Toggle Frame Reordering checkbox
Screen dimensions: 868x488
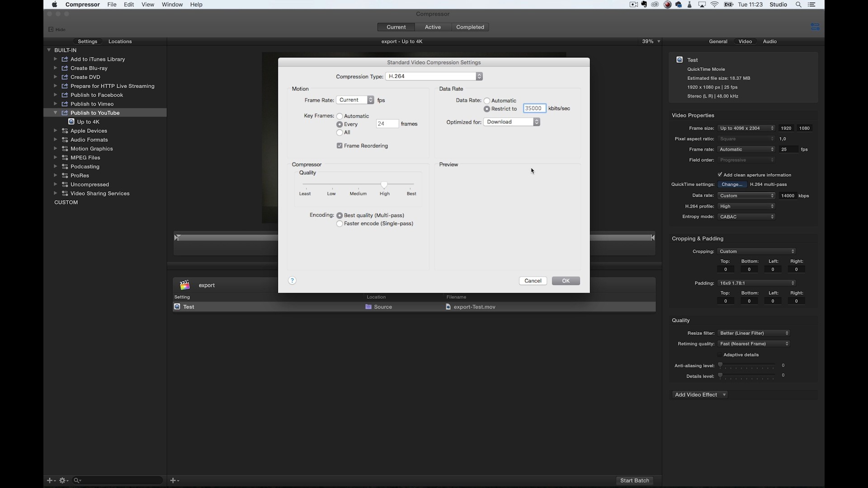tap(340, 145)
